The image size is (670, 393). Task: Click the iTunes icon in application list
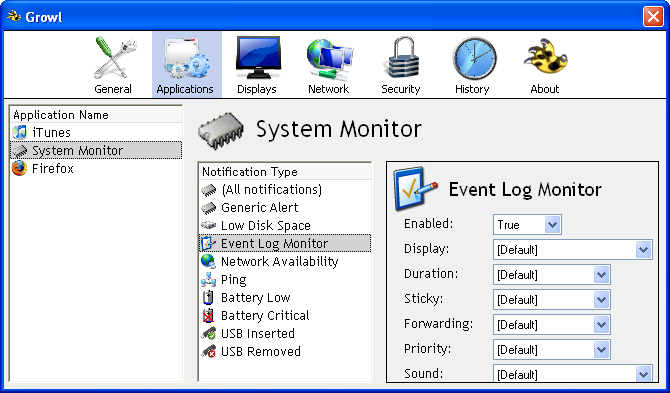[19, 132]
